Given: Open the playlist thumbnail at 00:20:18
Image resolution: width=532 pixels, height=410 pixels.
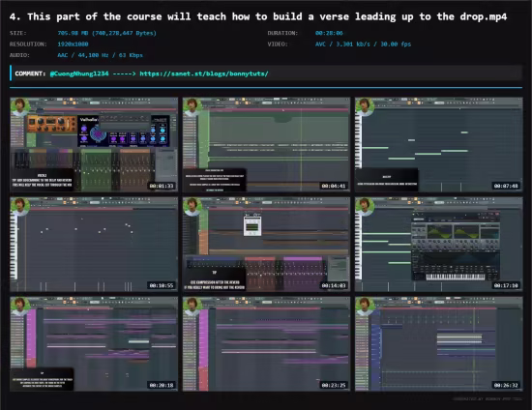Looking at the screenshot, I should (94, 344).
